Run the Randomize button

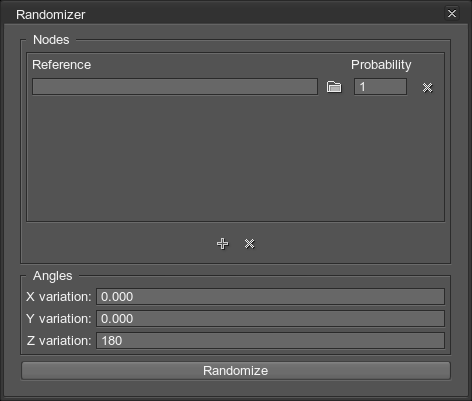236,370
